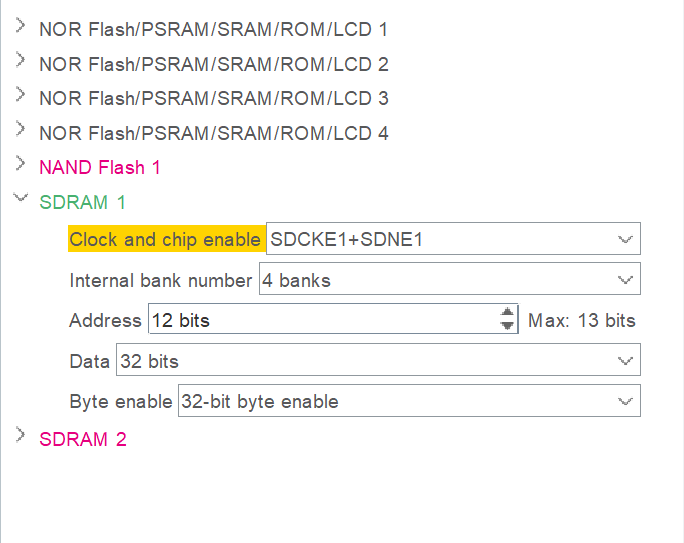Click the Address bits input field

(322, 320)
